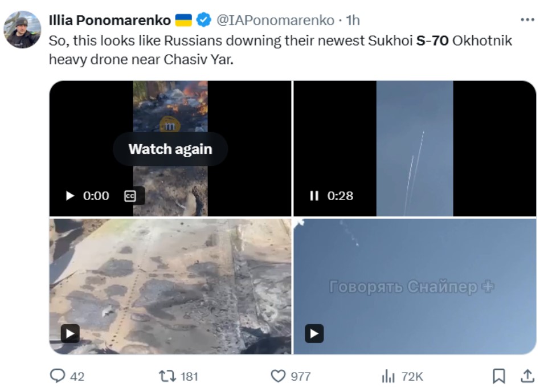Click the blue verified badge
The width and height of the screenshot is (548, 392).
tap(203, 21)
